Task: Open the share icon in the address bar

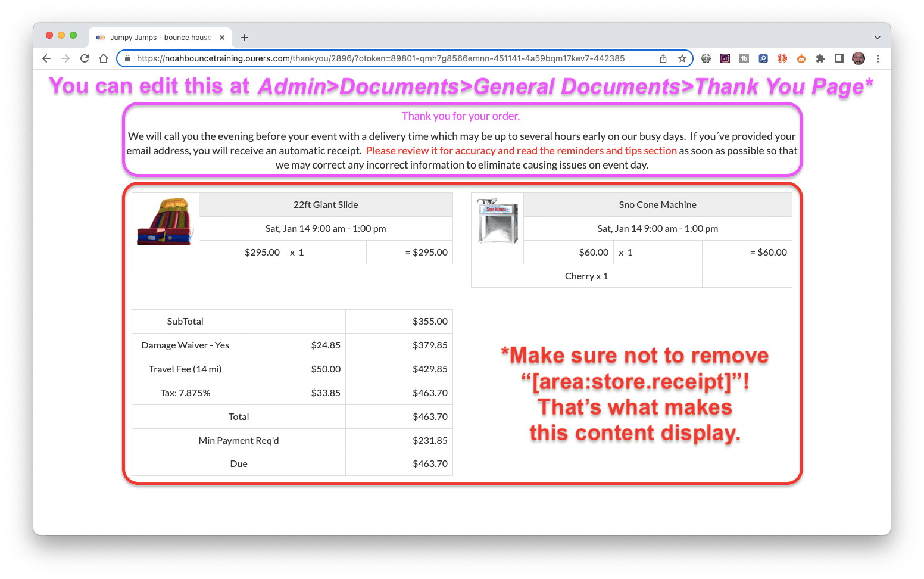Action: [x=663, y=58]
